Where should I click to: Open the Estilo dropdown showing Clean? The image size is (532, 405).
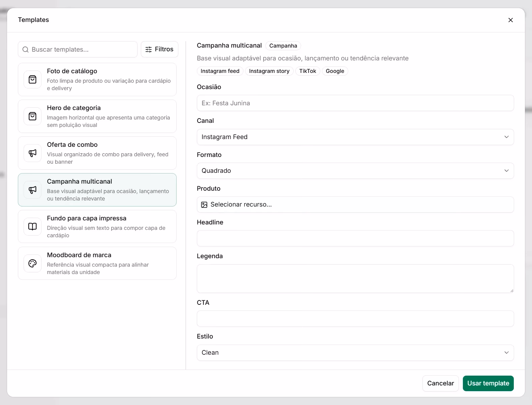[355, 353]
